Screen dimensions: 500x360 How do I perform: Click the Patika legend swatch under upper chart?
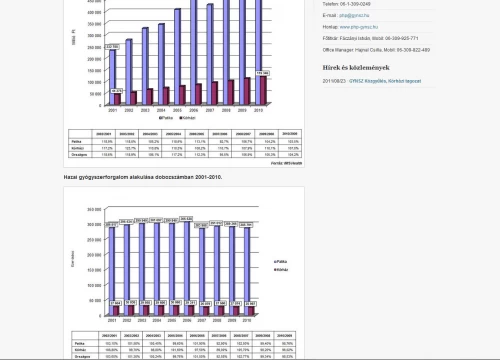(160, 118)
